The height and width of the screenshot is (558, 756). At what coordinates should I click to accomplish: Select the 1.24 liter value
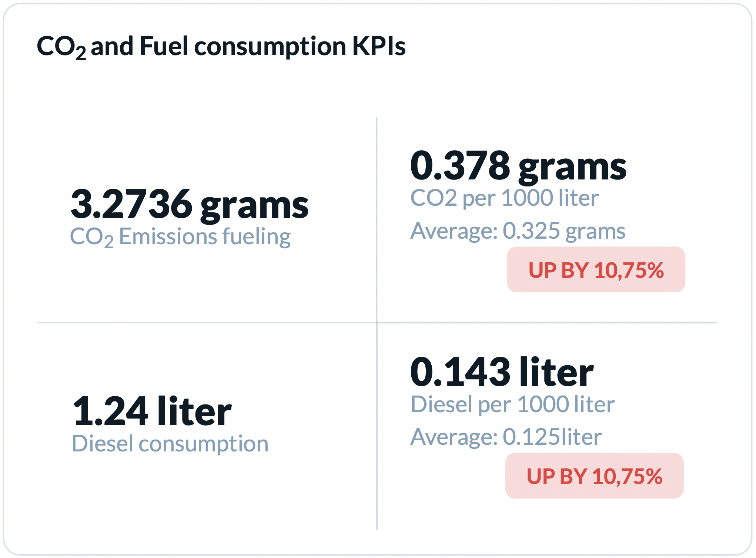point(152,411)
